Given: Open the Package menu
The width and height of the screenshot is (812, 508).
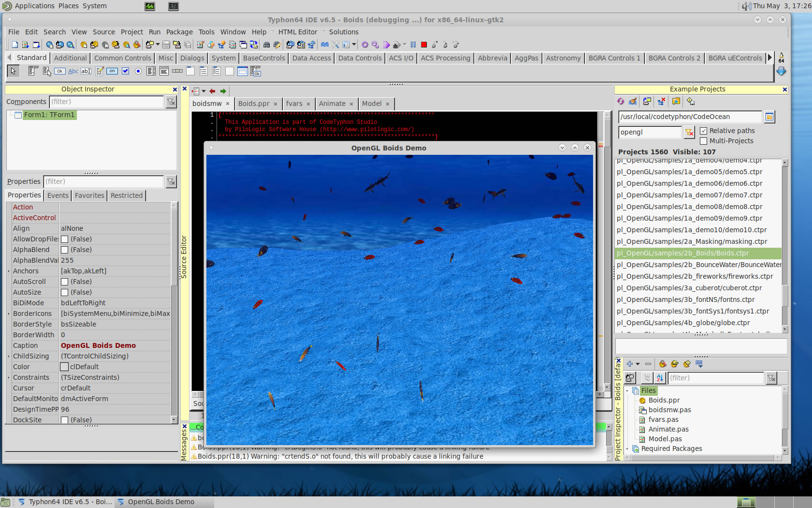Looking at the screenshot, I should coord(179,32).
